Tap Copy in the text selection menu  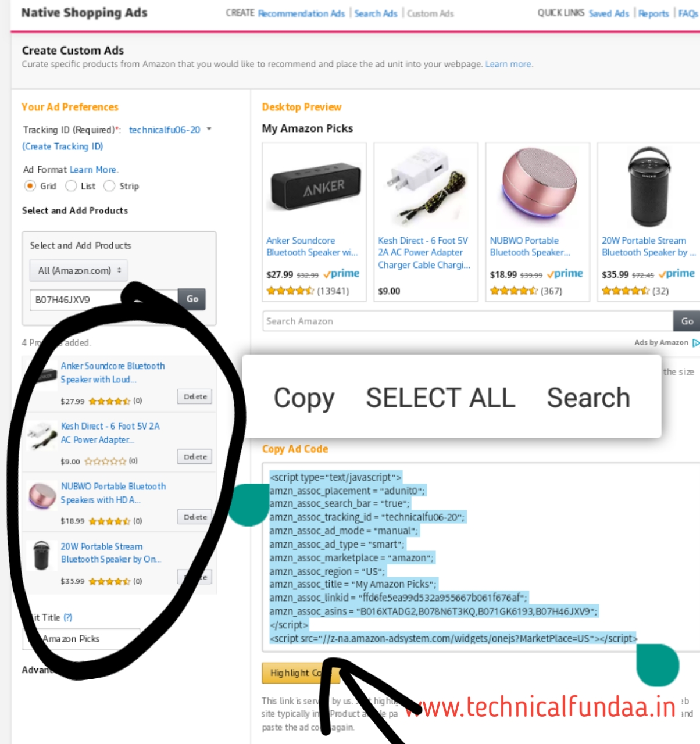click(304, 398)
